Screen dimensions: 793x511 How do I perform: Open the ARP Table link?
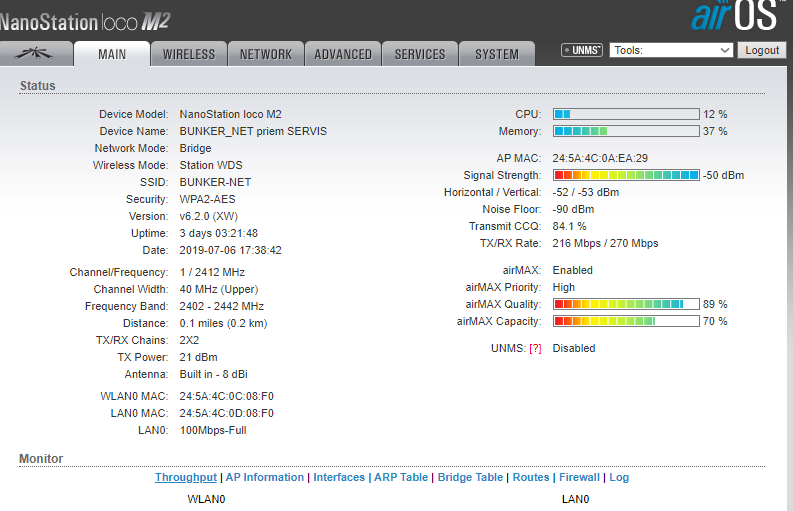pyautogui.click(x=401, y=478)
